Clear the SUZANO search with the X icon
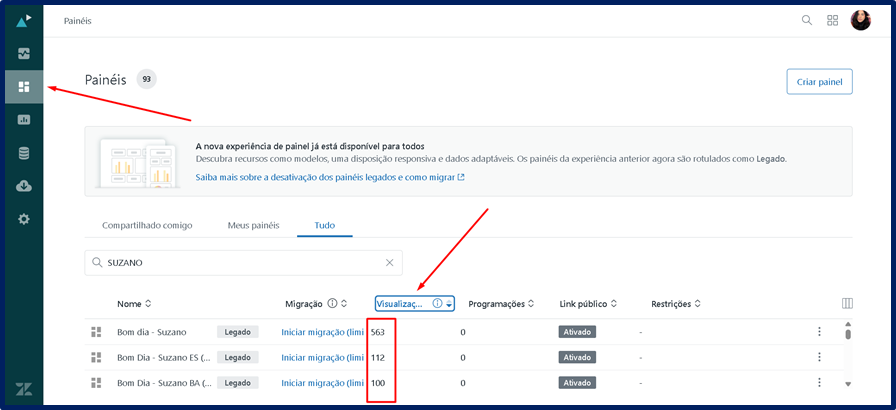 click(x=390, y=263)
